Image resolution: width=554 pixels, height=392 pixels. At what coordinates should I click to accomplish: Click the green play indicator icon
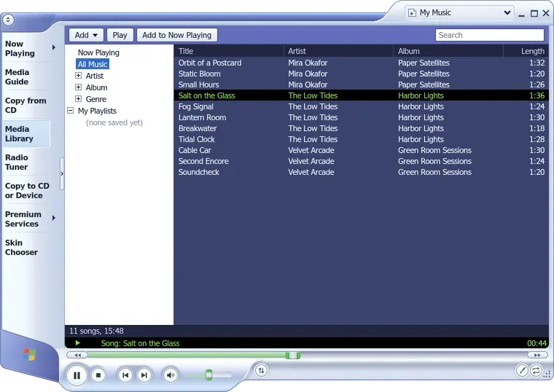click(x=78, y=343)
